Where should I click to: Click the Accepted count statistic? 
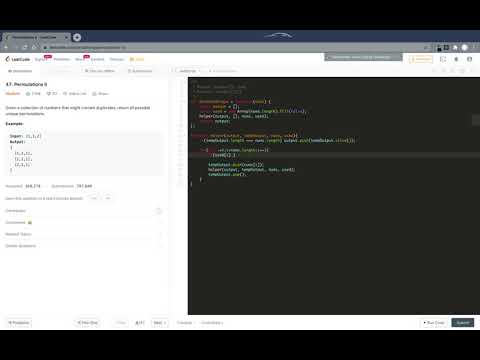coord(23,186)
